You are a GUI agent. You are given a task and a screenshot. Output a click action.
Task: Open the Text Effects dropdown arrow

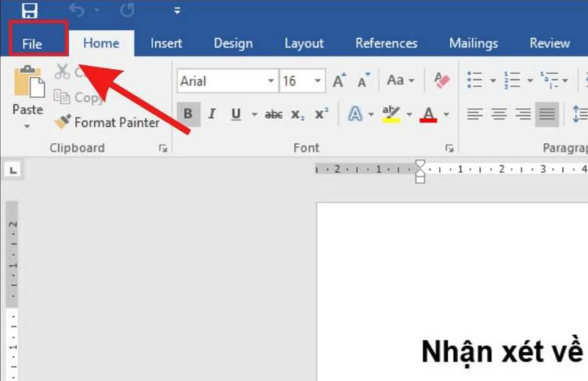pyautogui.click(x=371, y=115)
